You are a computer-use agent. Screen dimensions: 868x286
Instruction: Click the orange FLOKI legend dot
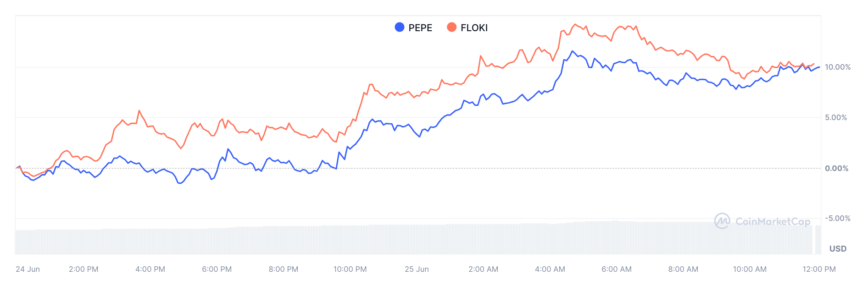click(x=451, y=27)
